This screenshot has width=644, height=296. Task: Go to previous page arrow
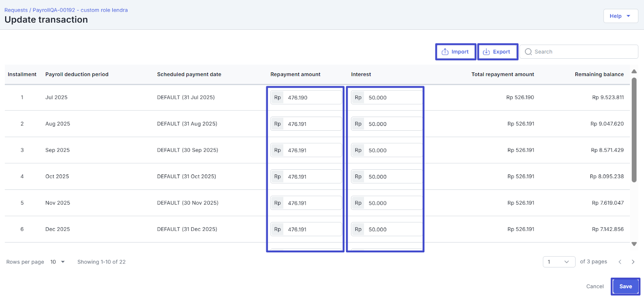point(620,262)
